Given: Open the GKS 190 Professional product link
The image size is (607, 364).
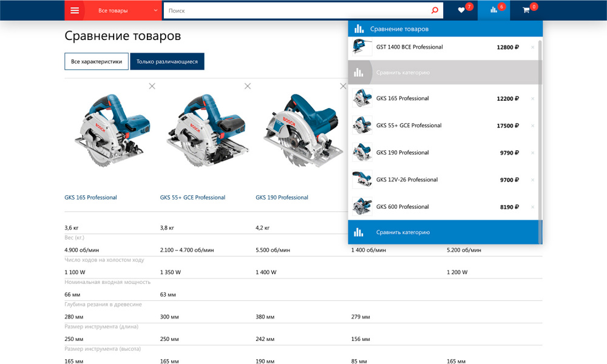Looking at the screenshot, I should pyautogui.click(x=282, y=198).
